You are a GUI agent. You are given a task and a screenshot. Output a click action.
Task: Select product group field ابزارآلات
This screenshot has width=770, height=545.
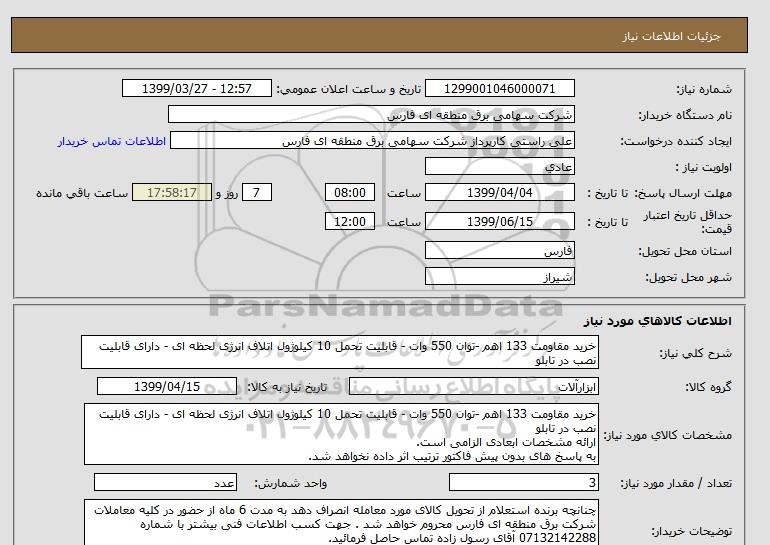point(473,386)
